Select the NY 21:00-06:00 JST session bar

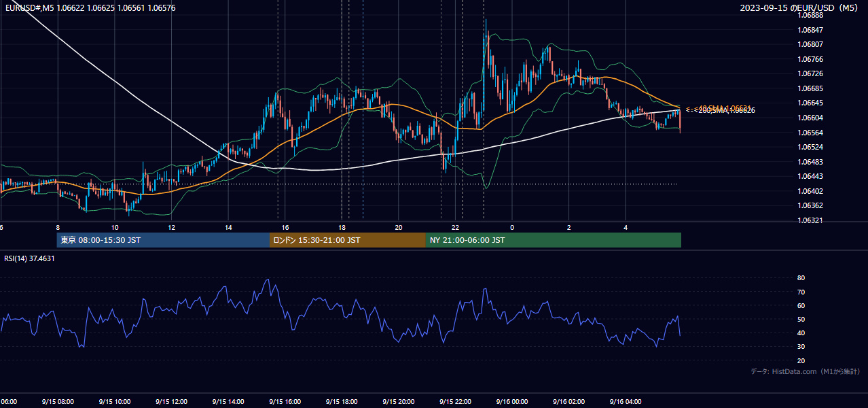[x=554, y=240]
